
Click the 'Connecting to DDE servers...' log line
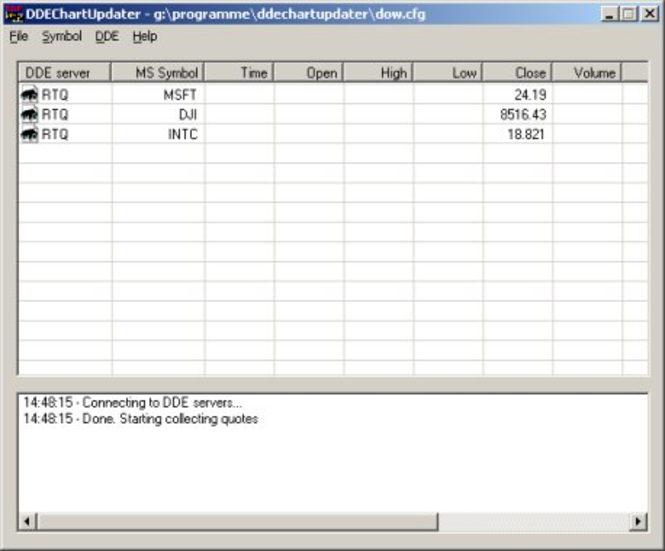tap(133, 402)
